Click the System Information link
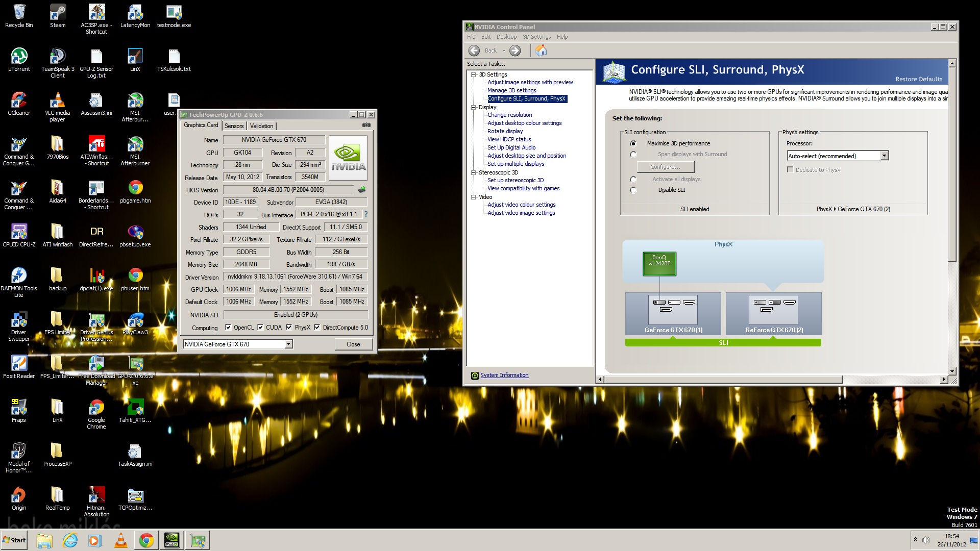This screenshot has width=980, height=551. [504, 375]
